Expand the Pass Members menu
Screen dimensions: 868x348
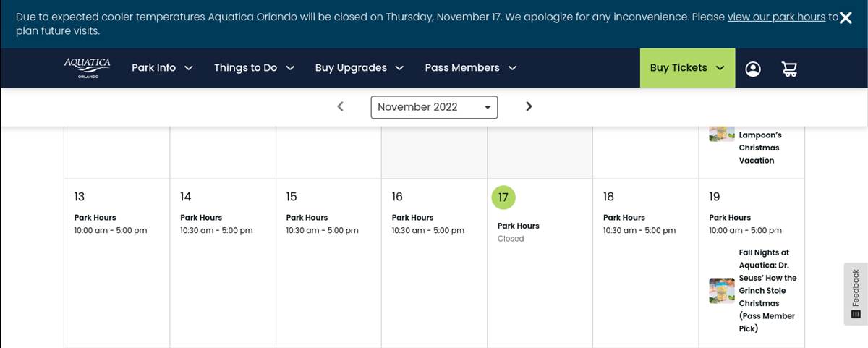click(470, 68)
